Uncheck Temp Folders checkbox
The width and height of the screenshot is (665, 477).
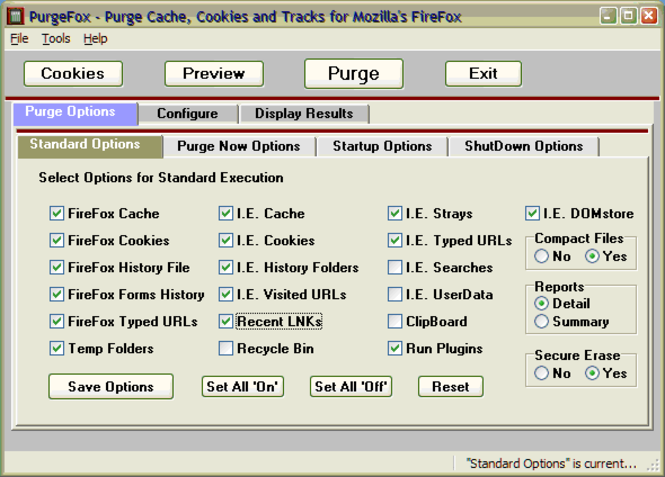[x=56, y=349]
